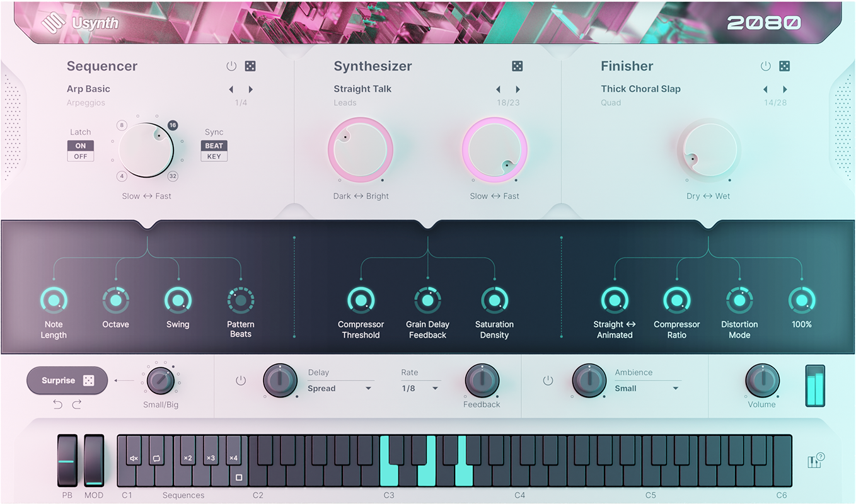Open the keyboard help icon at bottom right
856x504 pixels.
click(x=814, y=461)
